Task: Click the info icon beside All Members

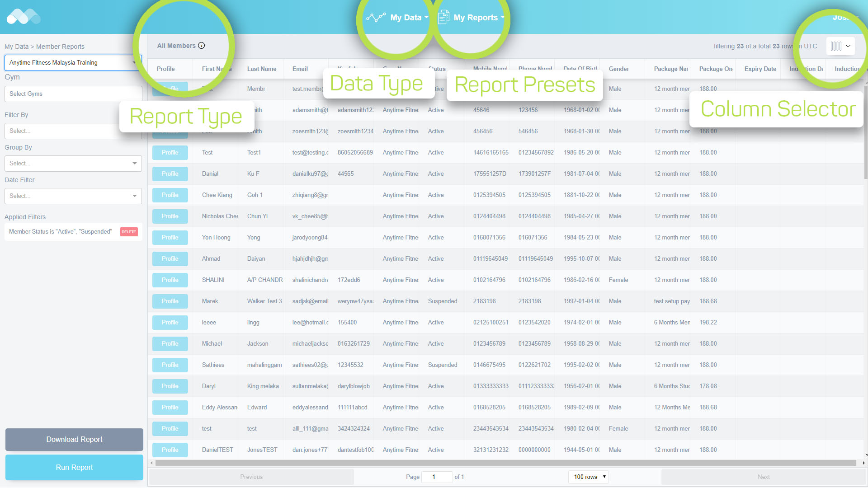Action: point(202,46)
